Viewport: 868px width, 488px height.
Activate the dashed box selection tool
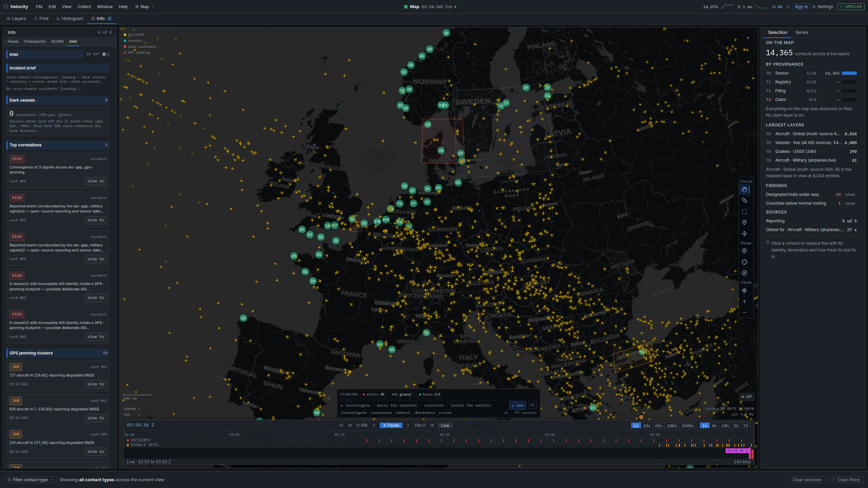pos(744,212)
